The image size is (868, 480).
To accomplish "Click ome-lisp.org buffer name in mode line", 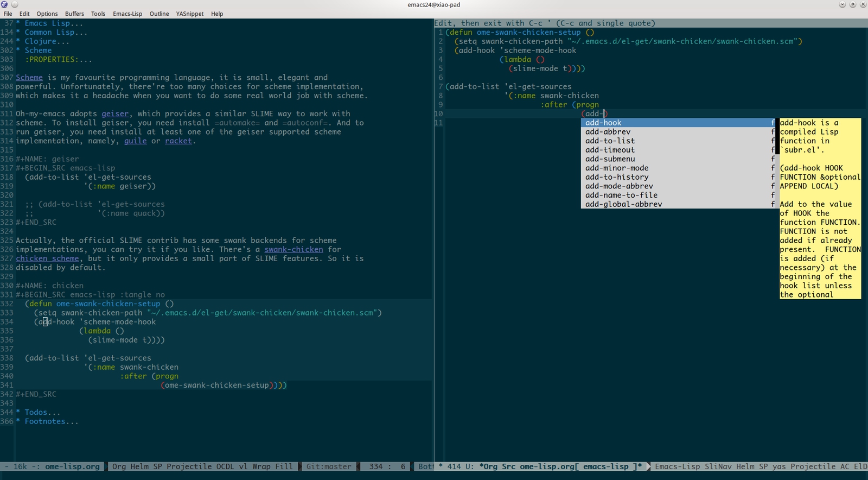I will [72, 466].
